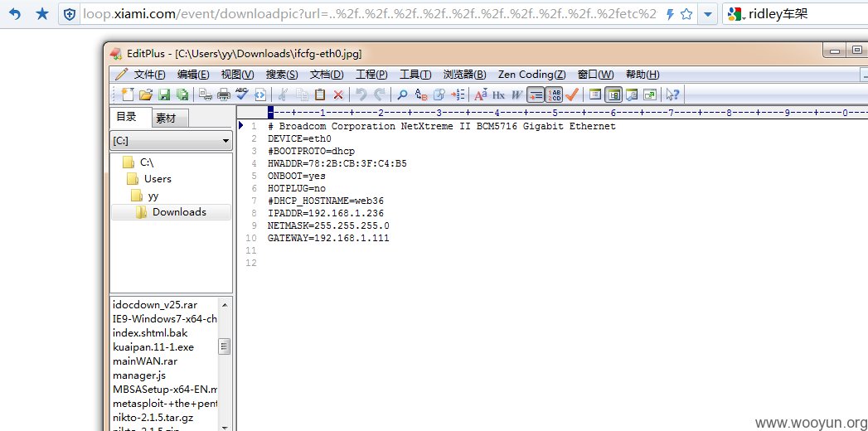868x431 pixels.
Task: Select file nikto-2.1.5.tar.gz in list
Action: pyautogui.click(x=153, y=418)
